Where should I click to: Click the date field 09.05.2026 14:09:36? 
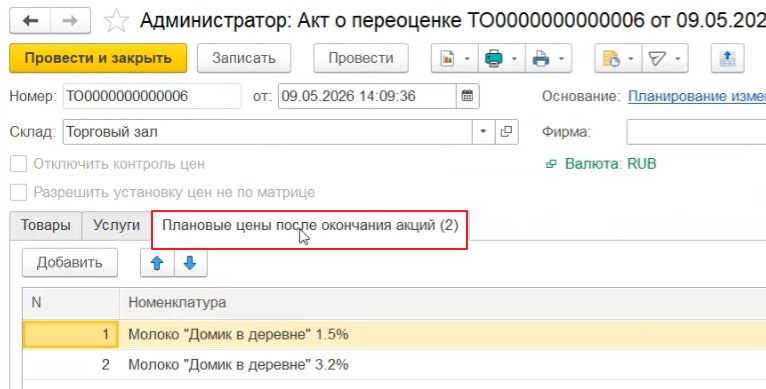click(x=367, y=96)
